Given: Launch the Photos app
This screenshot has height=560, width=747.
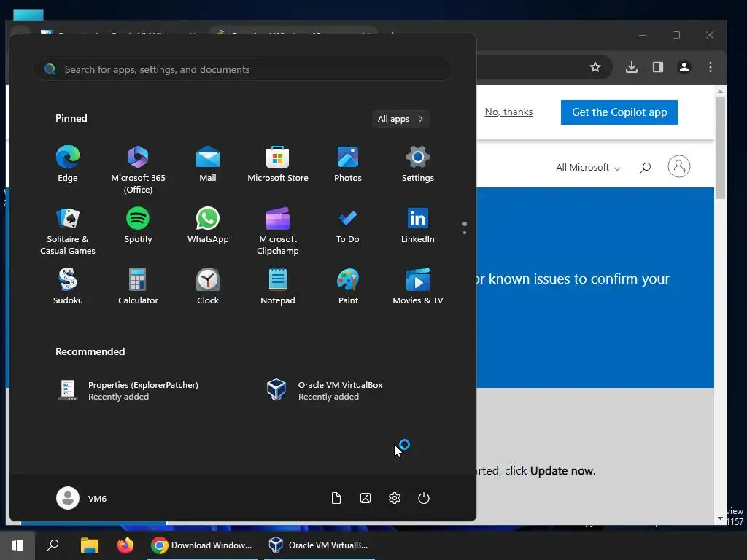Looking at the screenshot, I should (x=348, y=164).
